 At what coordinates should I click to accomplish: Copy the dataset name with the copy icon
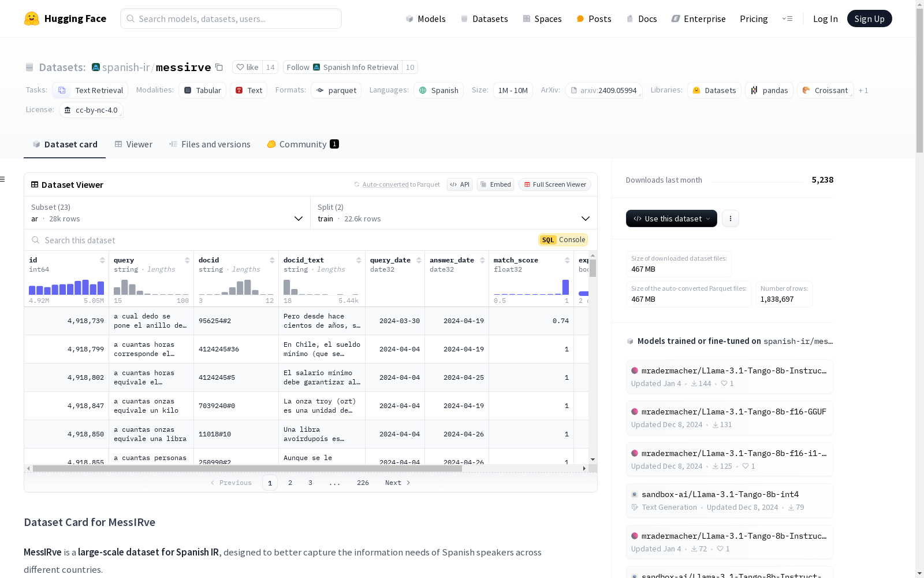click(x=219, y=67)
